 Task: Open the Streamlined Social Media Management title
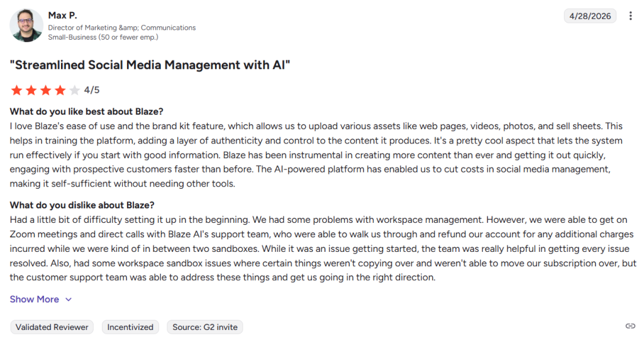[x=150, y=65]
